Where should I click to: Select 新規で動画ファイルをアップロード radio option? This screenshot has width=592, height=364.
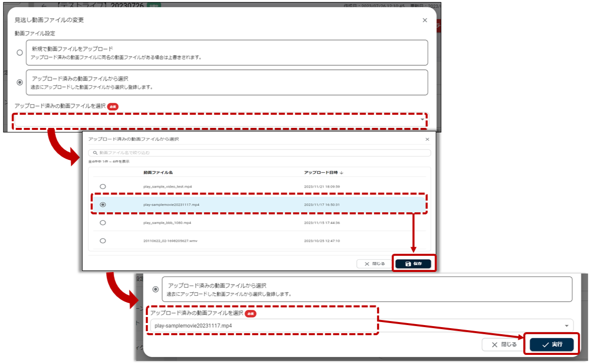pos(20,53)
